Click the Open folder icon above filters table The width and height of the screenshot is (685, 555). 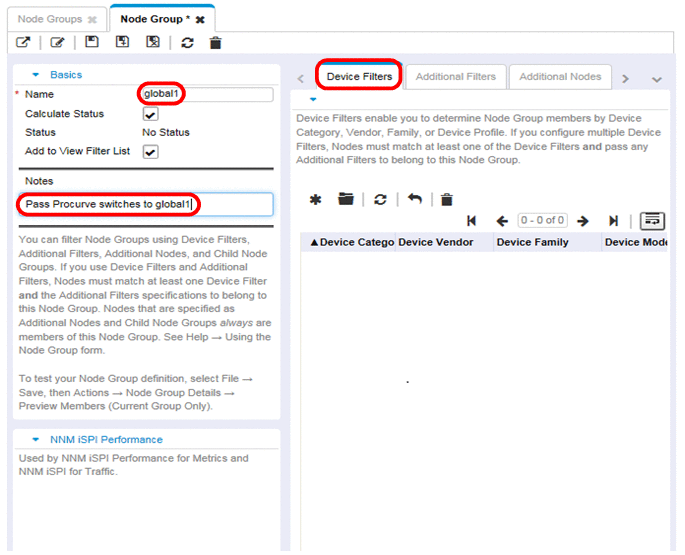point(346,200)
